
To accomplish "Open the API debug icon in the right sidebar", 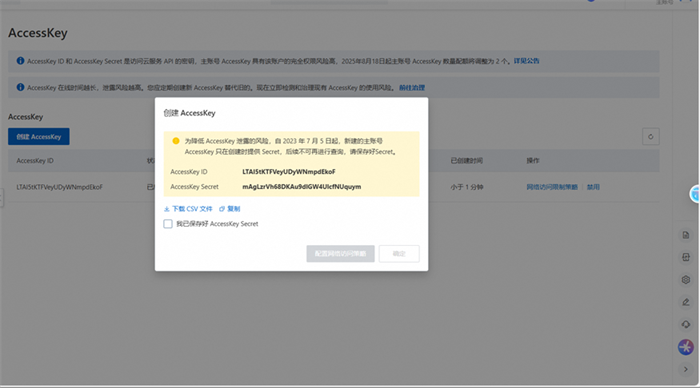I will tap(686, 258).
